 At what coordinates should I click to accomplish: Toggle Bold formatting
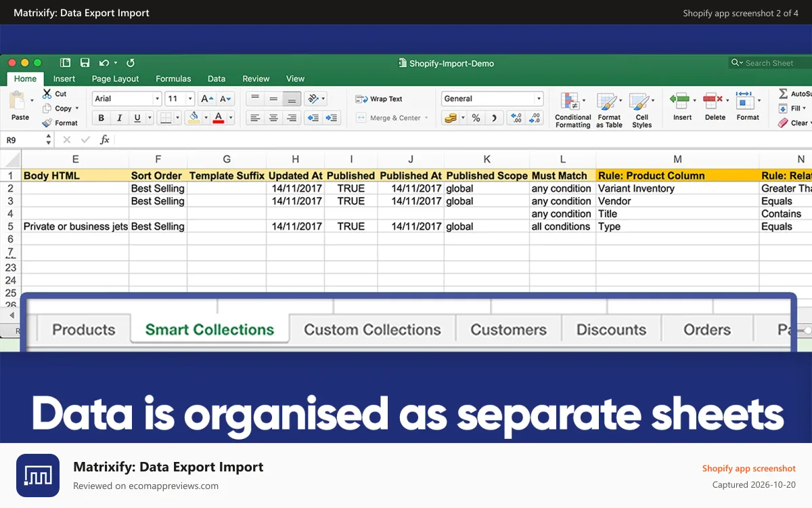(x=101, y=118)
